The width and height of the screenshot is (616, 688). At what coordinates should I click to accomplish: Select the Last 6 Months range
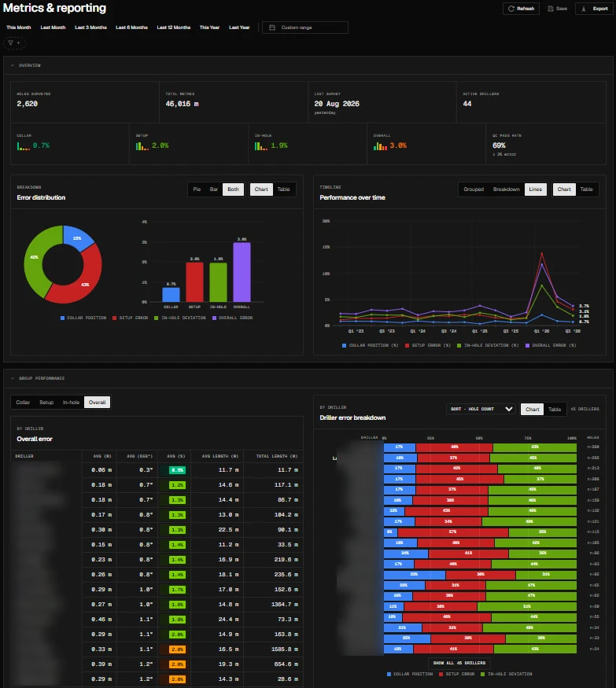(131, 28)
